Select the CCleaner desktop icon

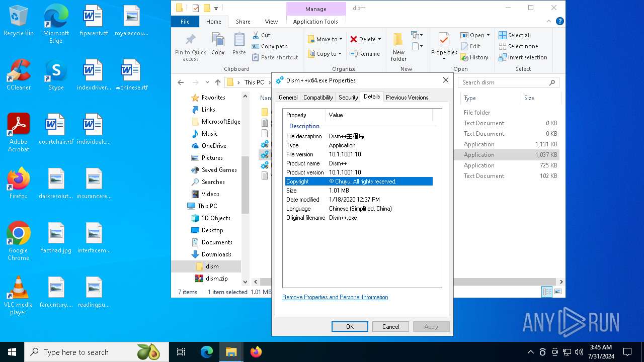[x=18, y=75]
